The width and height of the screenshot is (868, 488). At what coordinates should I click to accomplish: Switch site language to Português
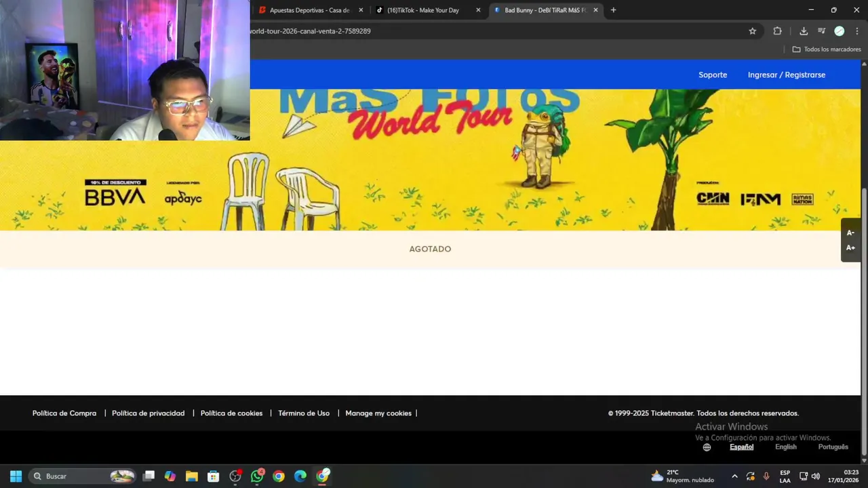[x=833, y=447]
